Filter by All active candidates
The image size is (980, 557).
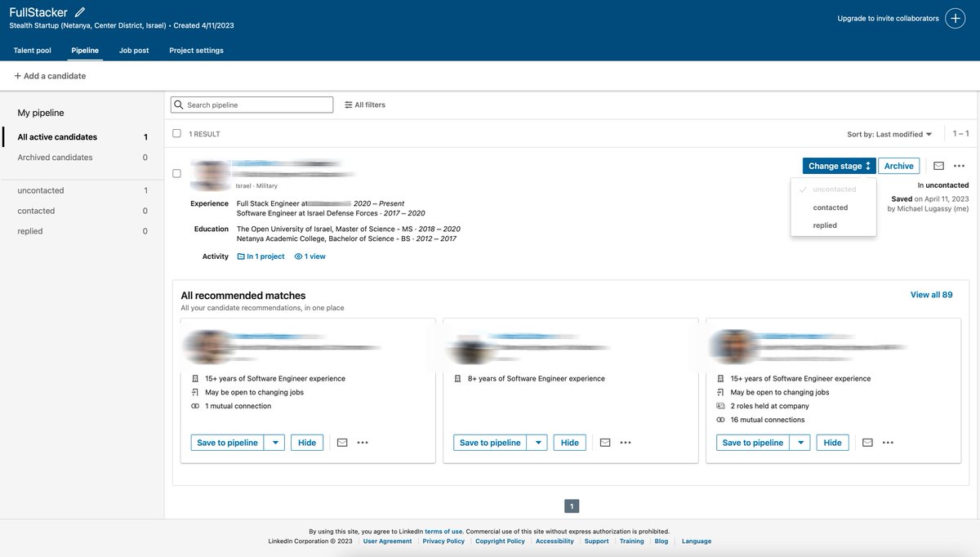pos(82,137)
